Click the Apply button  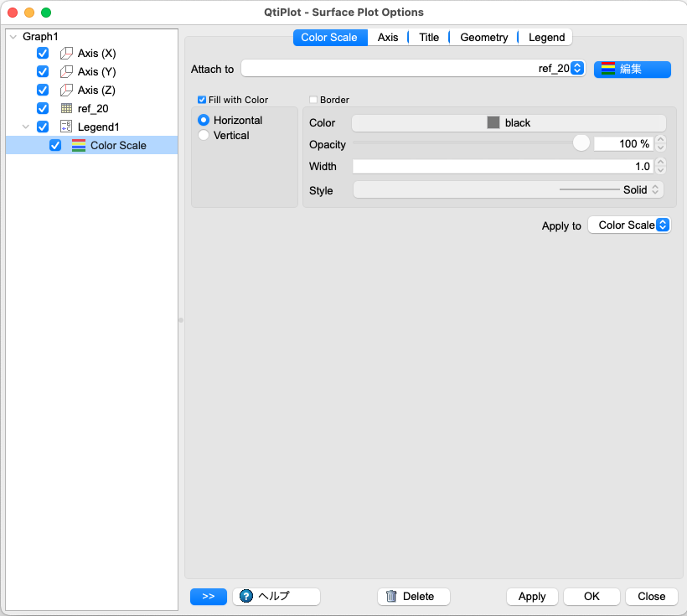tap(532, 596)
